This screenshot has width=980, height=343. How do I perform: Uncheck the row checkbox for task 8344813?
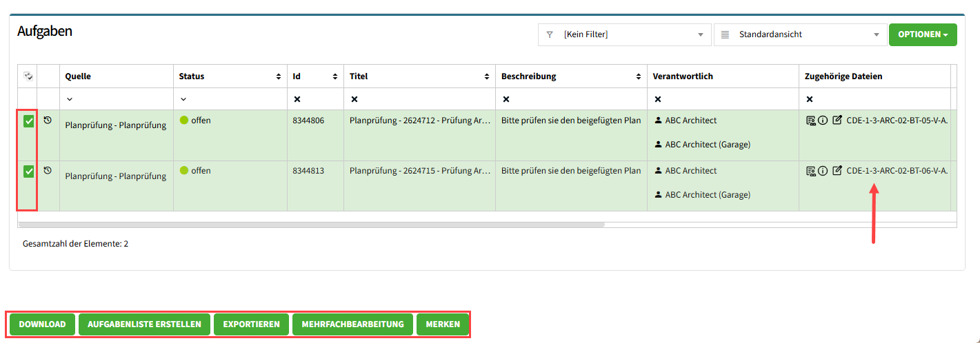click(28, 172)
